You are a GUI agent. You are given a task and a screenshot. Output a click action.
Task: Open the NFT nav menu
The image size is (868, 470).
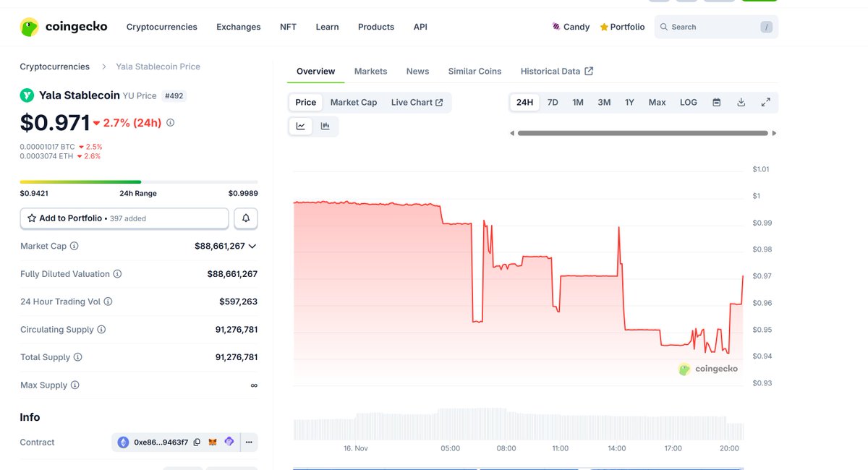(x=288, y=27)
